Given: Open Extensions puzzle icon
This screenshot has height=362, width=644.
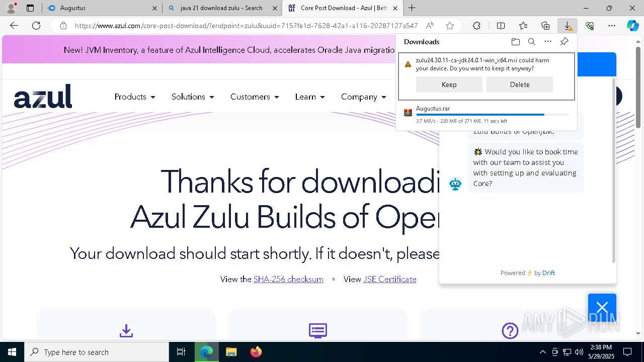Looking at the screenshot, I should click(476, 26).
